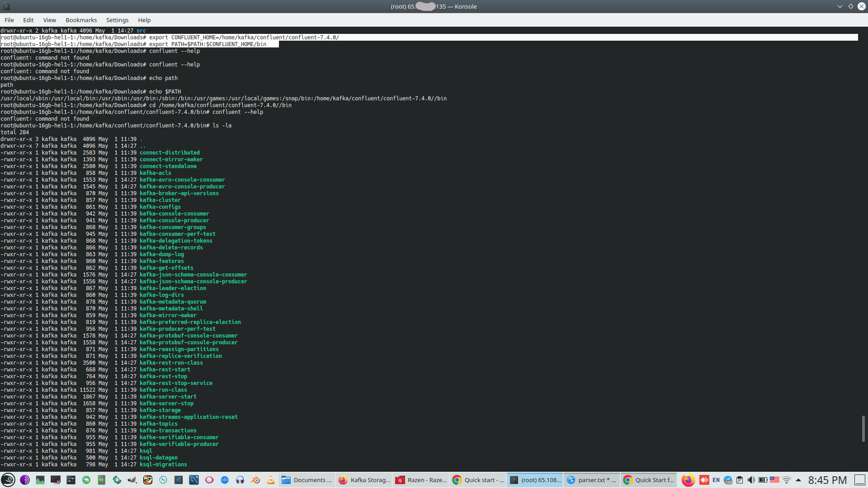
Task: Open the File menu
Action: pos(9,20)
